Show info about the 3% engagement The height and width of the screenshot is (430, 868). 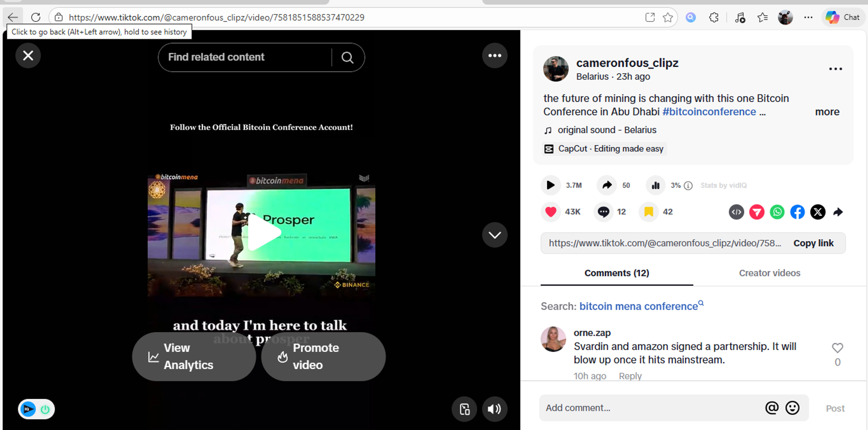[x=688, y=185]
